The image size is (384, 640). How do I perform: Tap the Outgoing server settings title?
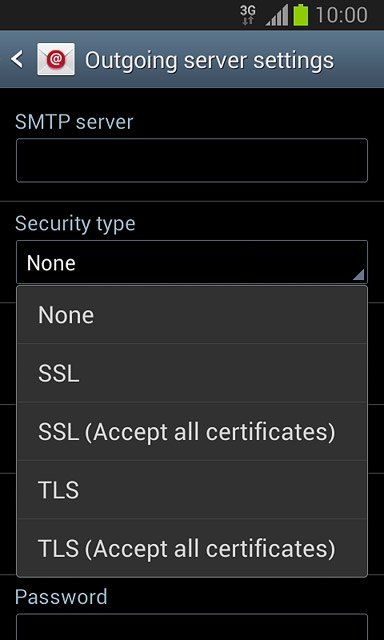[209, 60]
